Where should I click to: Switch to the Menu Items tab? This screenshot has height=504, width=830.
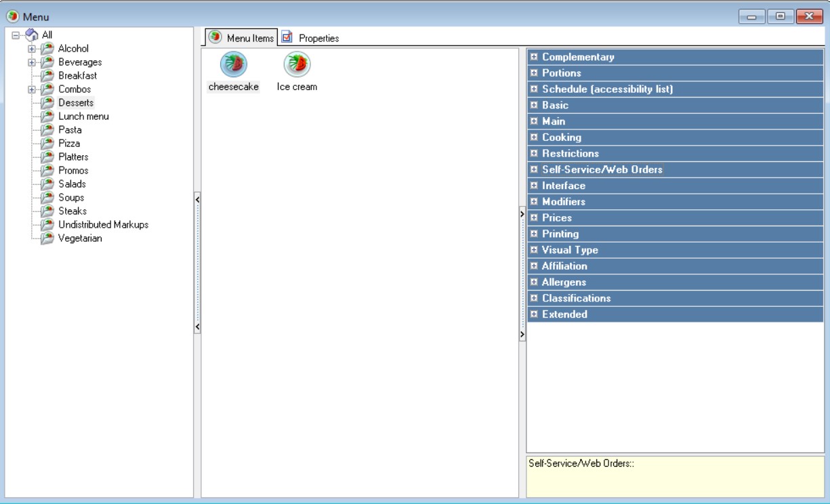241,38
